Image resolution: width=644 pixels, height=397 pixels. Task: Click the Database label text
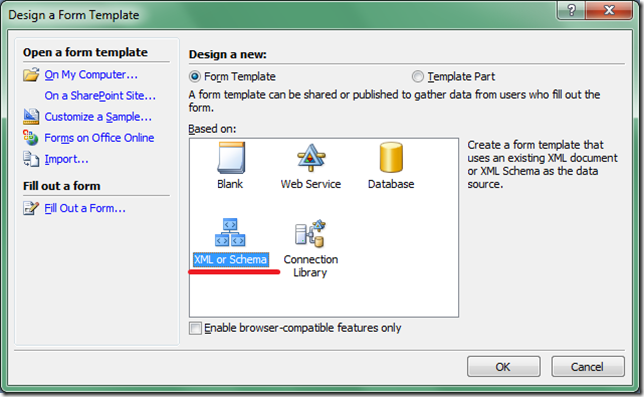point(391,184)
